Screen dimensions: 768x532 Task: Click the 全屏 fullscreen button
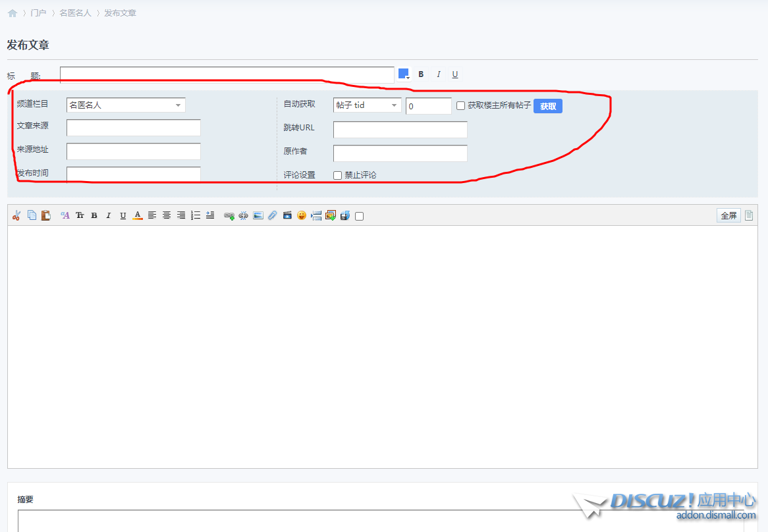pos(728,215)
